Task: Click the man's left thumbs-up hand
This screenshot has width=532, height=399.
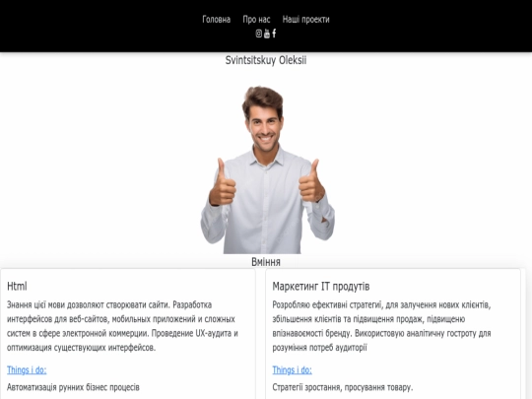Action: pyautogui.click(x=311, y=181)
